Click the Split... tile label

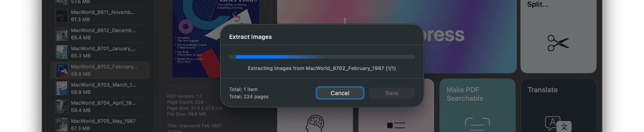pos(537,4)
